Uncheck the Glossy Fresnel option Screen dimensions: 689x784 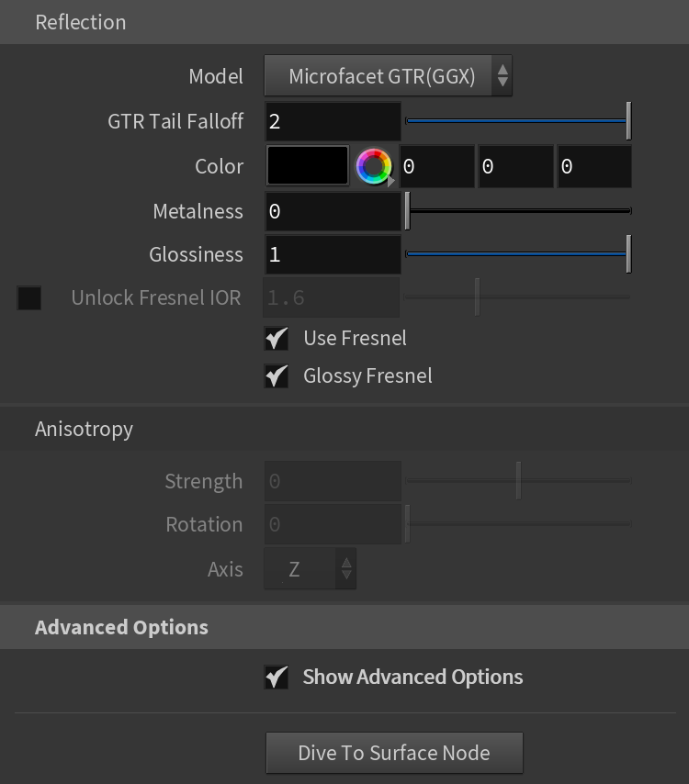(277, 376)
